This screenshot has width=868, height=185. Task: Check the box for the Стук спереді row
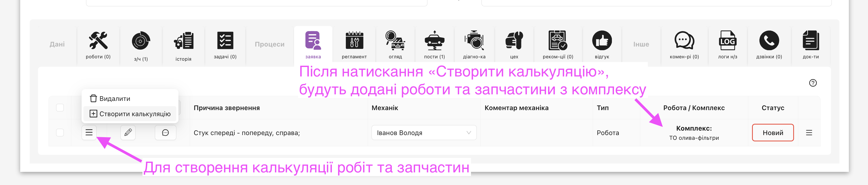pos(60,133)
